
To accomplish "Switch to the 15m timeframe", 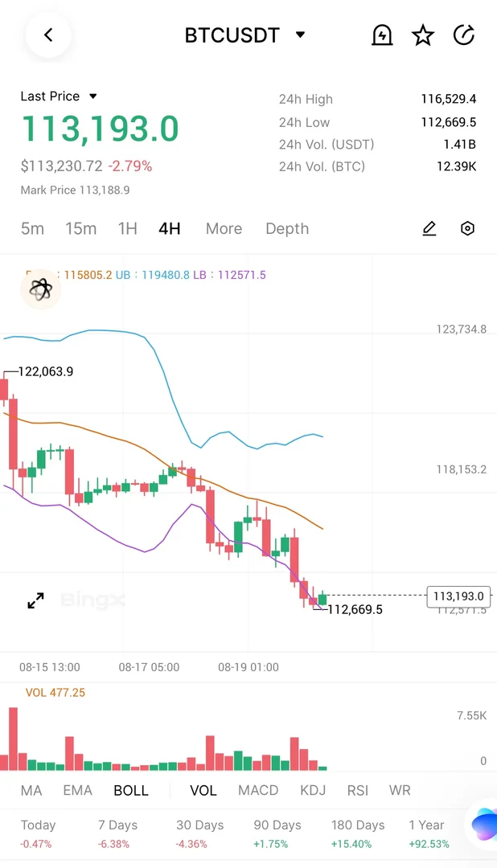I will (x=80, y=229).
